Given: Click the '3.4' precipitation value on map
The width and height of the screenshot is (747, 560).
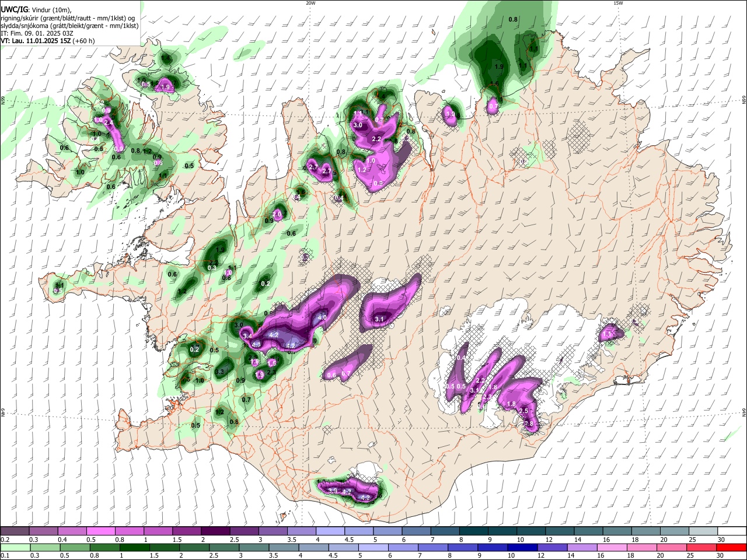Looking at the screenshot, I should pyautogui.click(x=247, y=336).
